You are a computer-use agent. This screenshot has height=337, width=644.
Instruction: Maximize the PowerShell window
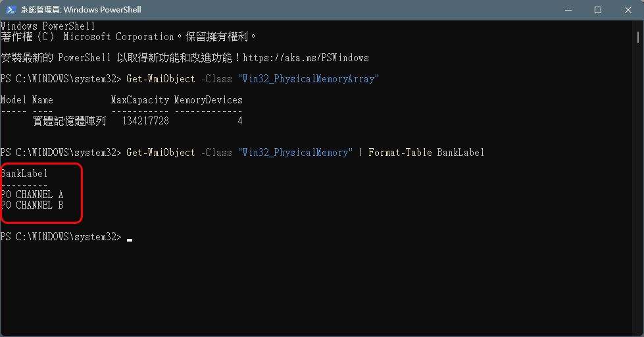click(x=597, y=10)
